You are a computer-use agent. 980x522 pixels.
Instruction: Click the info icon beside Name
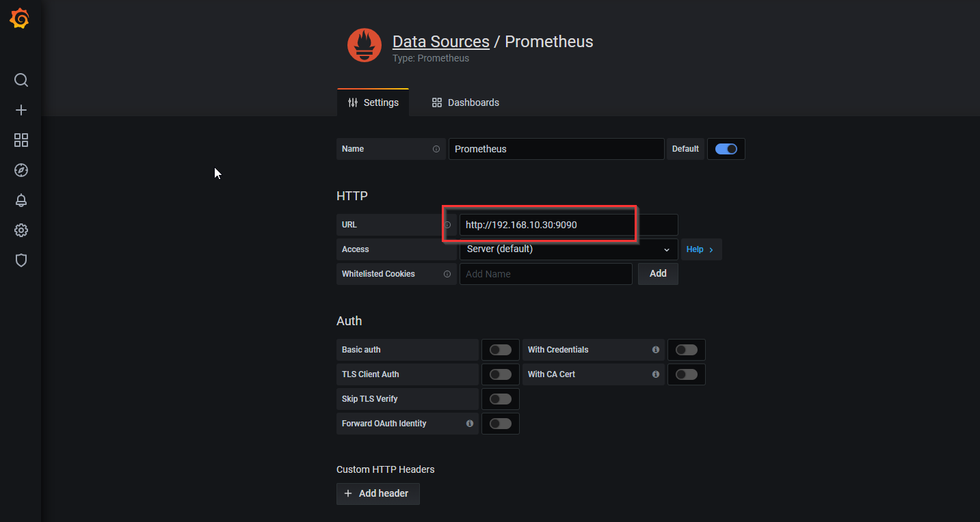click(x=436, y=149)
